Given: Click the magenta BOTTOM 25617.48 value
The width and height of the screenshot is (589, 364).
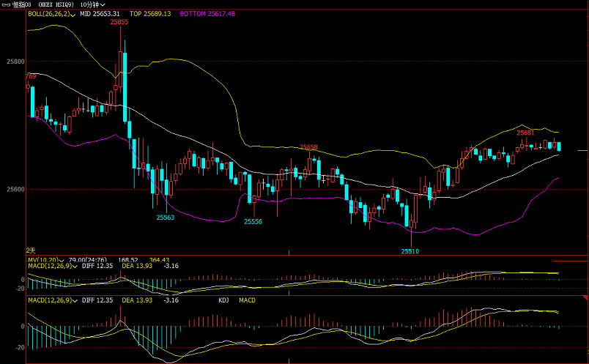Looking at the screenshot, I should click(x=207, y=14).
